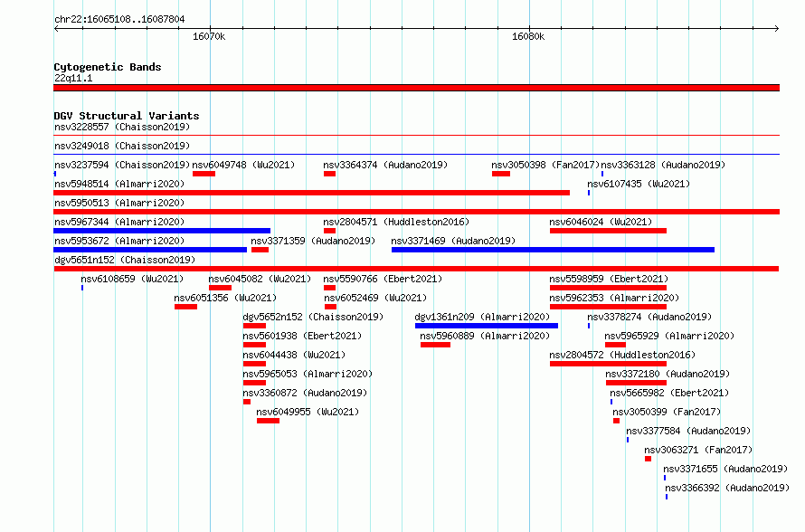805x532 pixels.
Task: Click the 22q11.1 band label
Action: [x=73, y=78]
